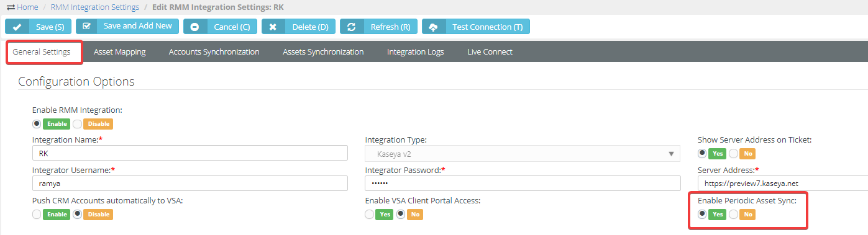This screenshot has width=868, height=235.
Task: Set Enable Periodic Asset Sync to Yes
Action: [x=702, y=214]
